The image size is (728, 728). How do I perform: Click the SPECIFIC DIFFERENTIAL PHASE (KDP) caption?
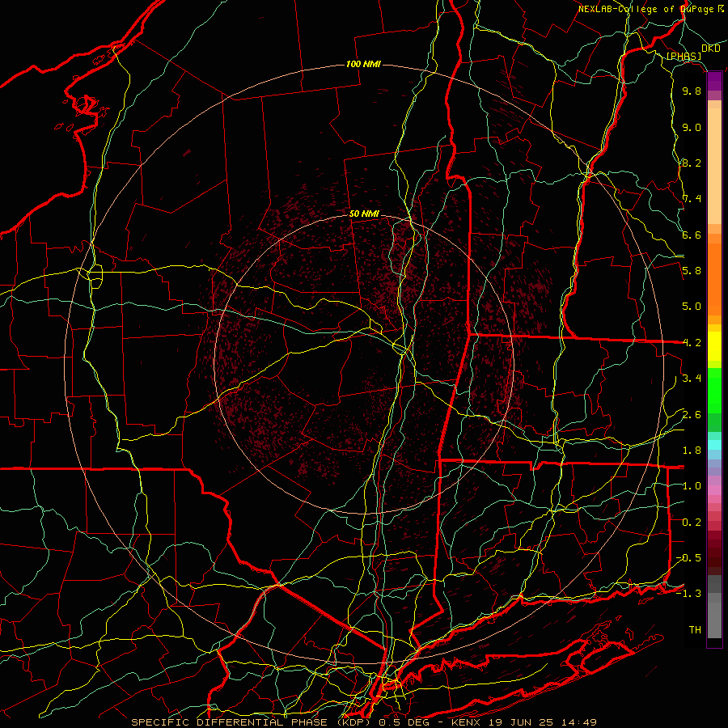pos(252,722)
